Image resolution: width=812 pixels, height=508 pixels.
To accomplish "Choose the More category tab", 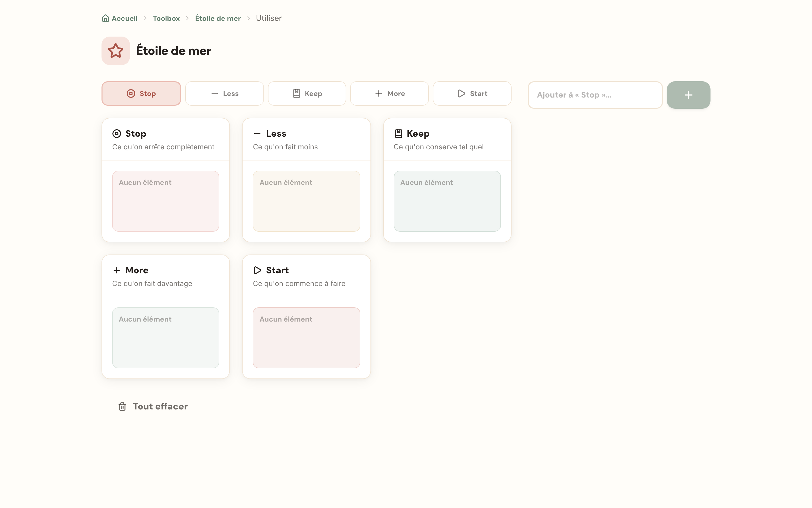I will coord(390,94).
